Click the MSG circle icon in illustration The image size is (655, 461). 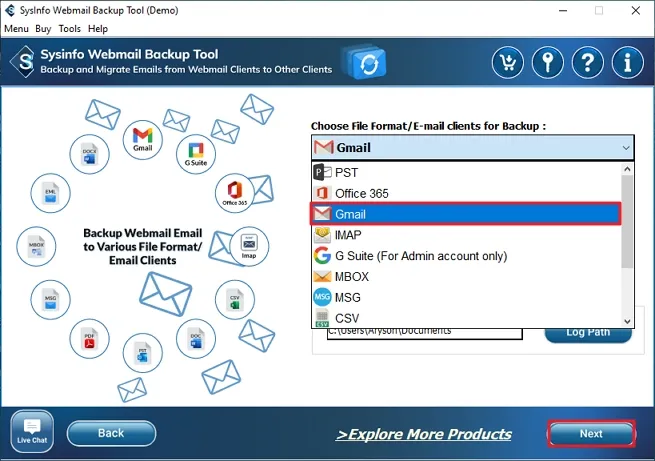[51, 300]
